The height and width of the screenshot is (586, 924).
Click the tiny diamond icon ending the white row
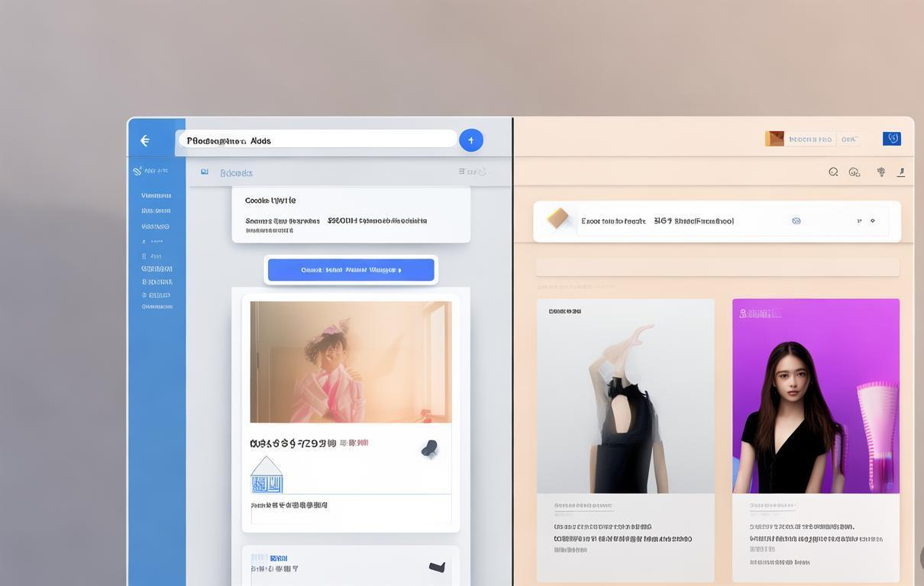[x=873, y=221]
